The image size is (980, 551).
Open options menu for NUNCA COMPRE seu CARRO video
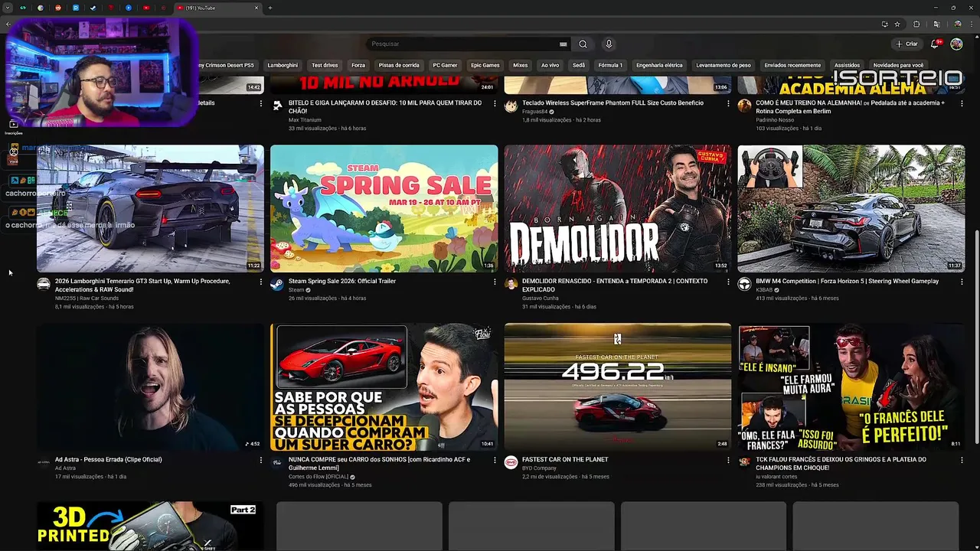(x=495, y=460)
